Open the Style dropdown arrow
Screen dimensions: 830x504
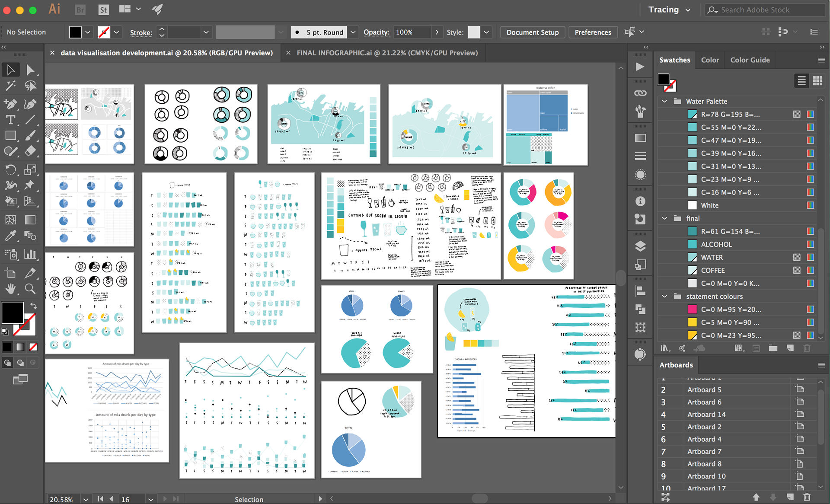click(486, 32)
